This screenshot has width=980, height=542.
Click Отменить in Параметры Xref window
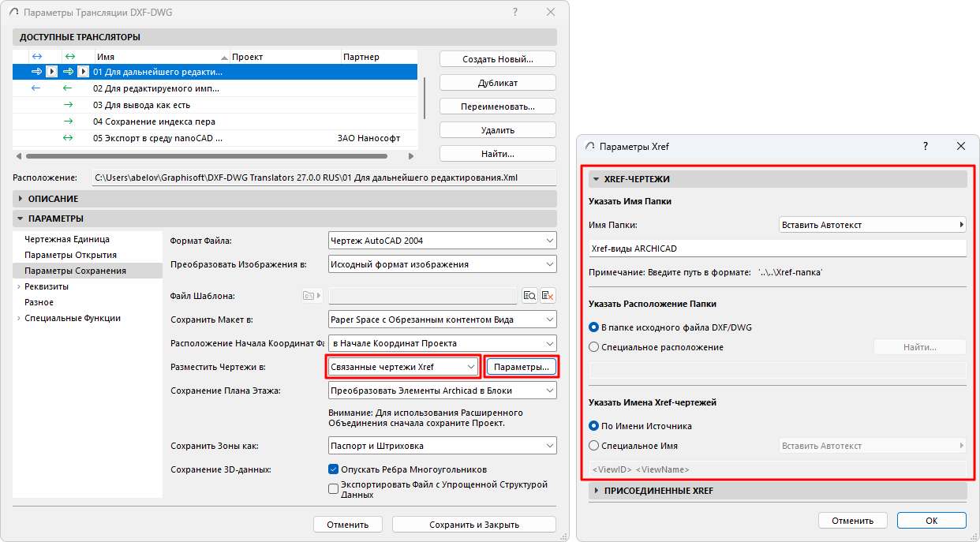click(853, 521)
